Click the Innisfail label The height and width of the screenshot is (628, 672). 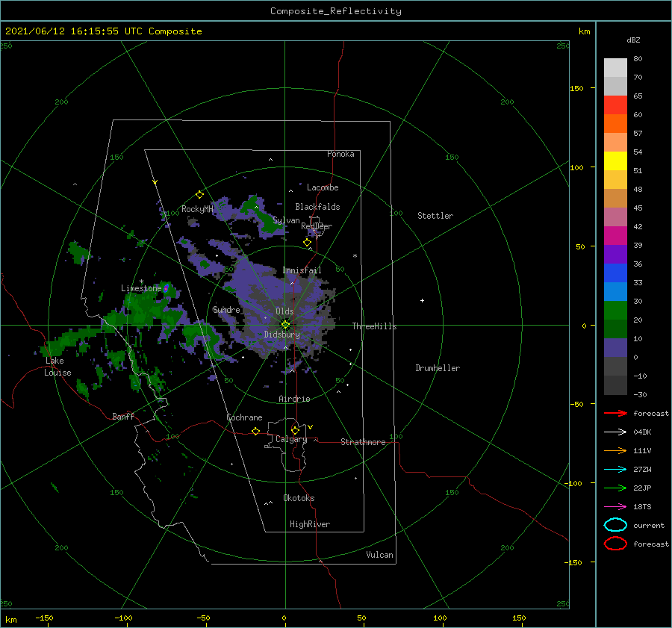click(302, 270)
